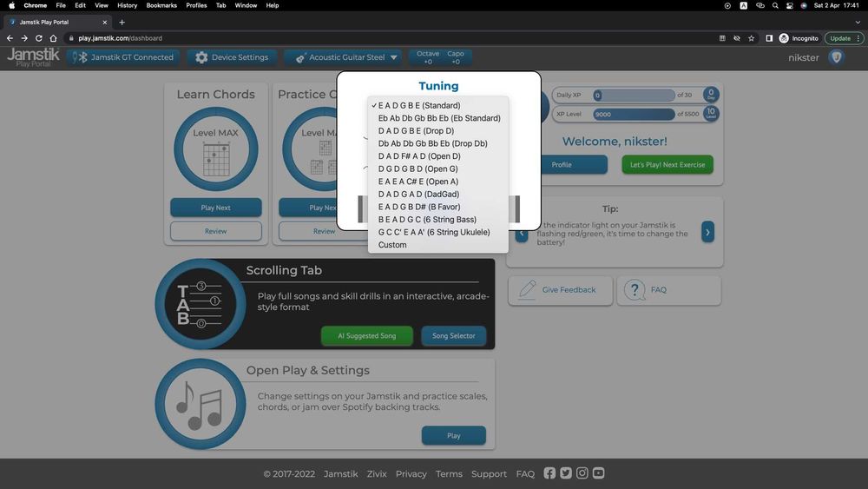
Task: Choose the Drop D tuning
Action: [x=437, y=130]
